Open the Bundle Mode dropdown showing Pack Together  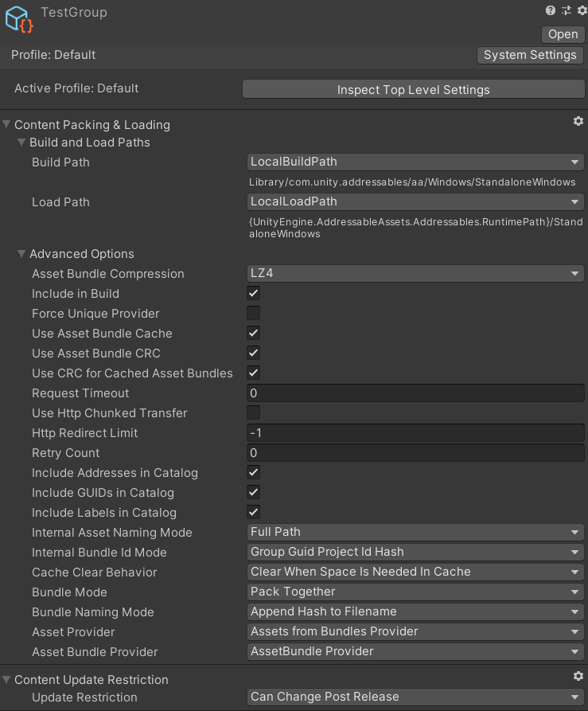point(414,592)
